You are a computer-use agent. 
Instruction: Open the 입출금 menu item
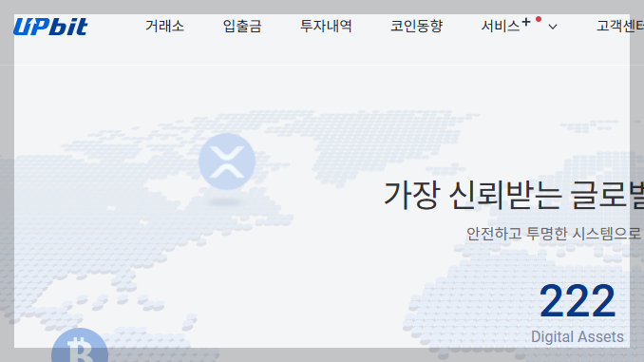pos(242,27)
